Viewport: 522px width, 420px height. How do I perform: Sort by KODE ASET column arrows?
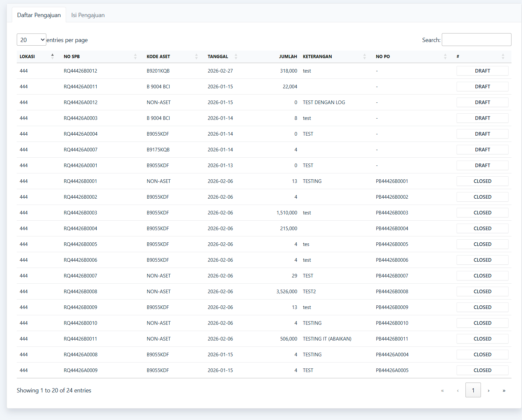[196, 56]
